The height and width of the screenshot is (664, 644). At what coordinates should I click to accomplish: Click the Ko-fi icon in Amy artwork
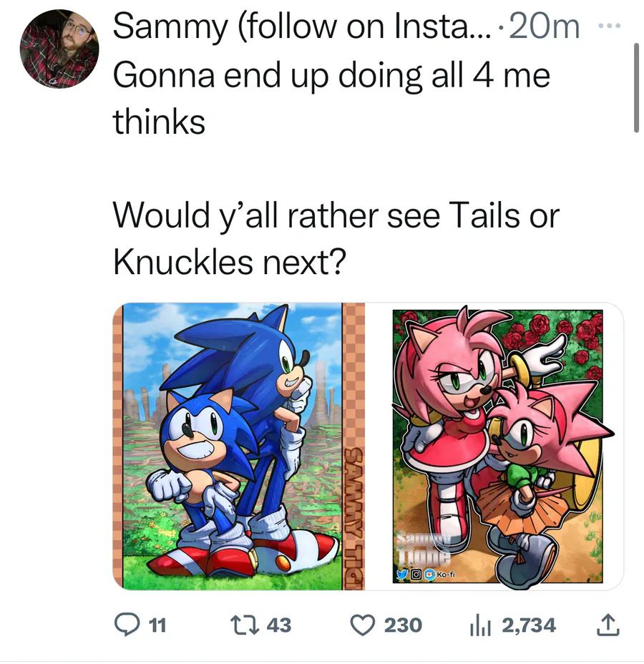pos(431,575)
